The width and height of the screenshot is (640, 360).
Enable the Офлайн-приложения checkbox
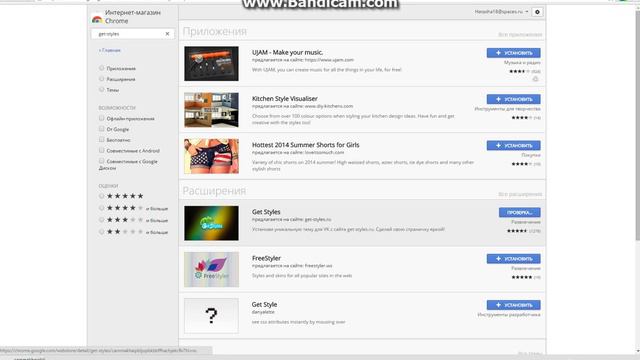(102, 118)
